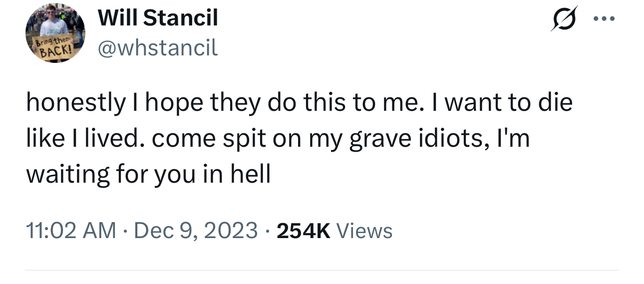The width and height of the screenshot is (644, 284).
Task: Click the word "die" in the tweet
Action: pos(554,104)
